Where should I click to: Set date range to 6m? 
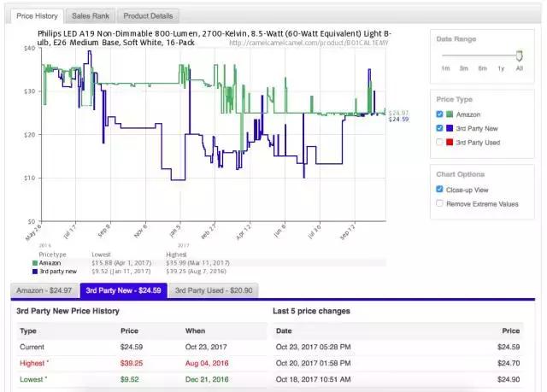point(482,67)
